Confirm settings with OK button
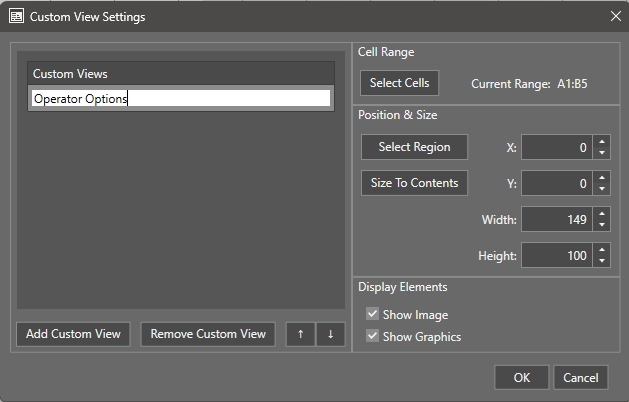The image size is (629, 402). (x=521, y=378)
